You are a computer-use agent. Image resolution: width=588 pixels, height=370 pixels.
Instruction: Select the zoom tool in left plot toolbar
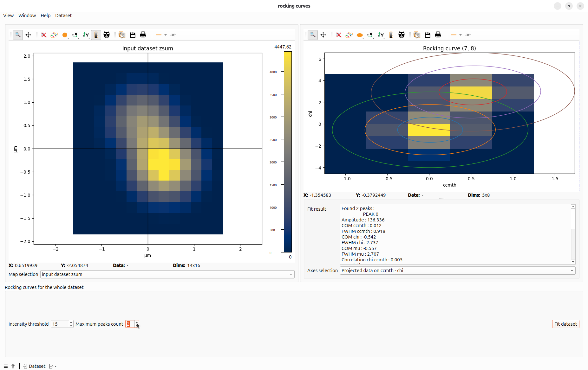coord(18,35)
